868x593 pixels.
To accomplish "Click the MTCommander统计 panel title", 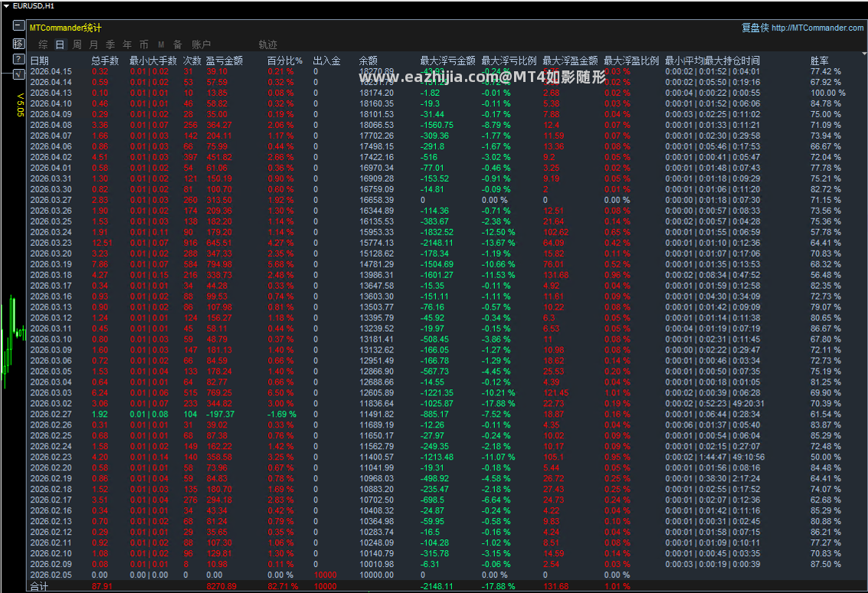I will (65, 28).
